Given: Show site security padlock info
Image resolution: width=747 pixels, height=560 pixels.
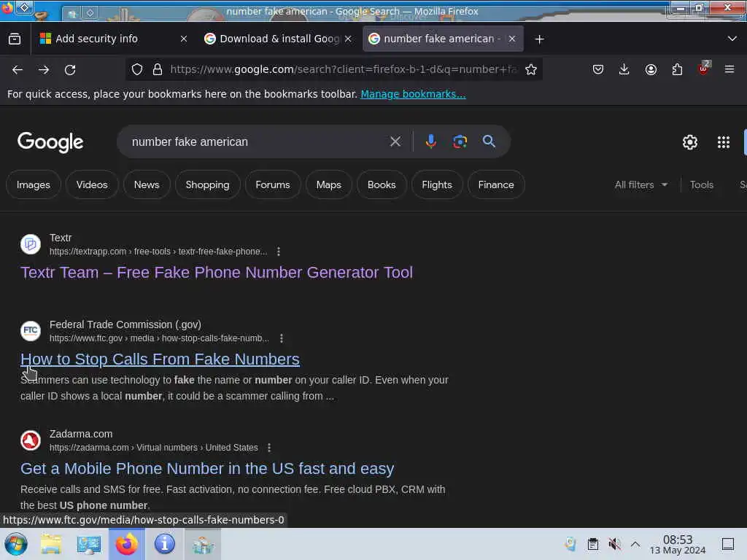Looking at the screenshot, I should tap(158, 69).
